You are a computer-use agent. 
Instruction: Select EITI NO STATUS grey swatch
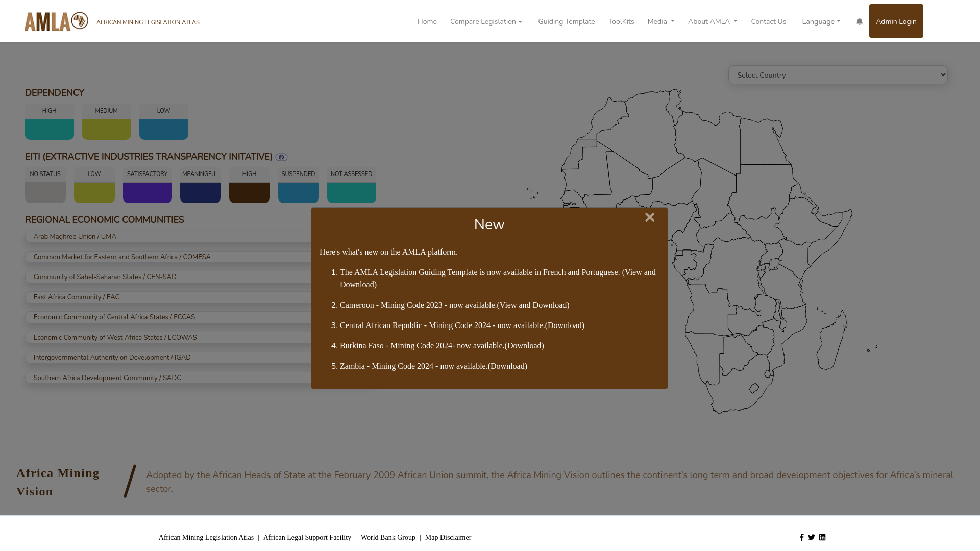(x=45, y=192)
